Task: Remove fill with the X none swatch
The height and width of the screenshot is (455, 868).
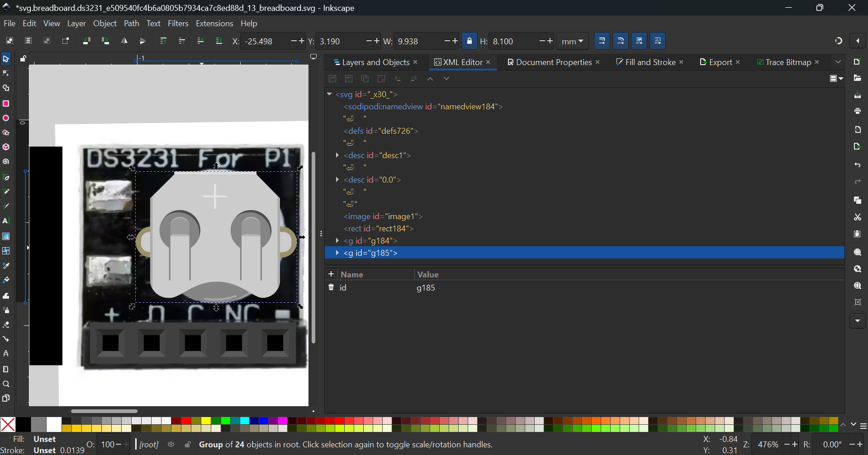Action: (8, 424)
